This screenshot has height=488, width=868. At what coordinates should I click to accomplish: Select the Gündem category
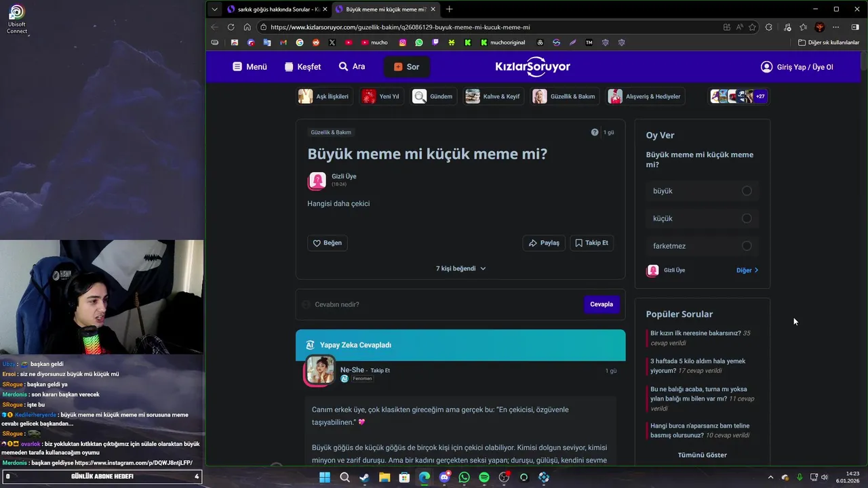[433, 96]
